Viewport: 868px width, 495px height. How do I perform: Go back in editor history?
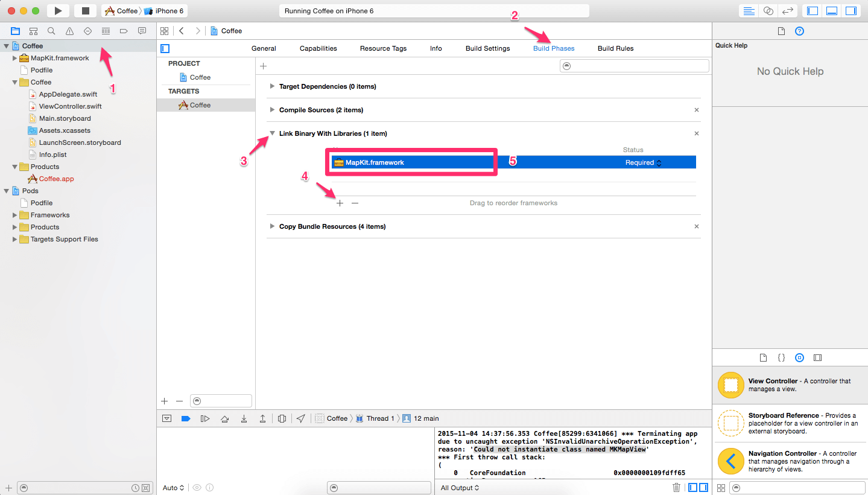click(182, 31)
